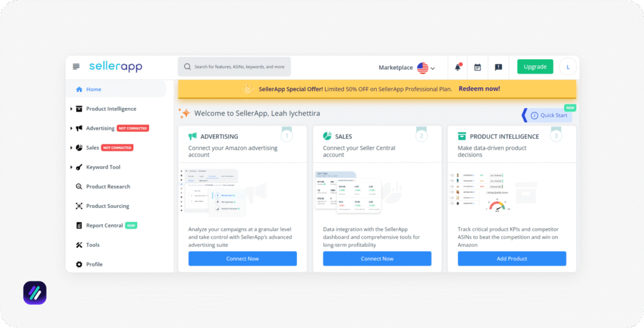
Task: Open the calendar icon in header
Action: pos(477,67)
